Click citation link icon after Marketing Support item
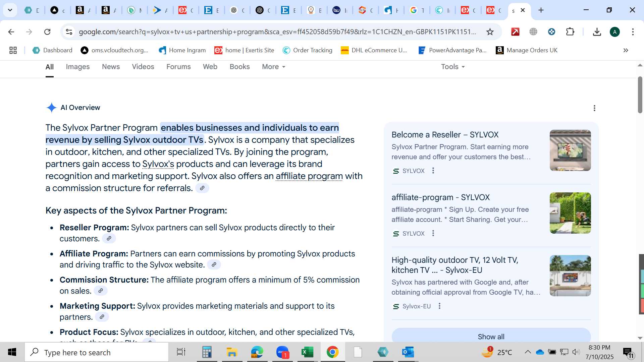644x362 pixels. click(102, 317)
